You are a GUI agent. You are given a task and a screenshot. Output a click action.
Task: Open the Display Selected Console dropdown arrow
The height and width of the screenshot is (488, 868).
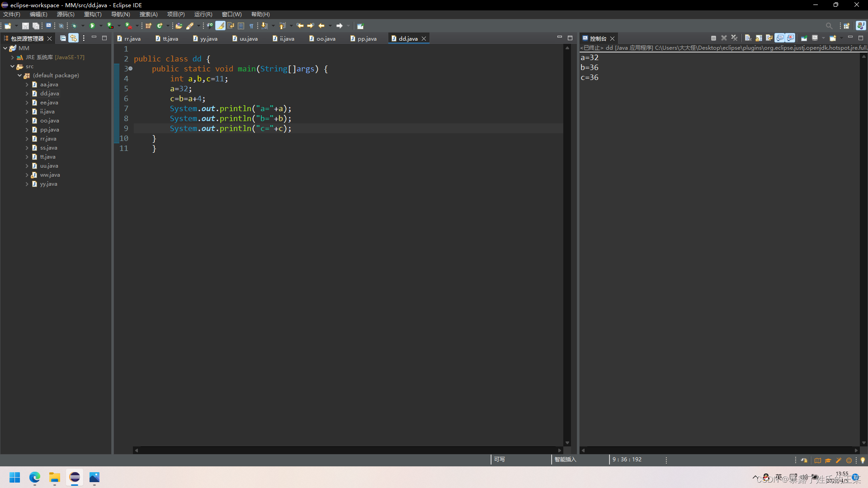click(x=823, y=38)
